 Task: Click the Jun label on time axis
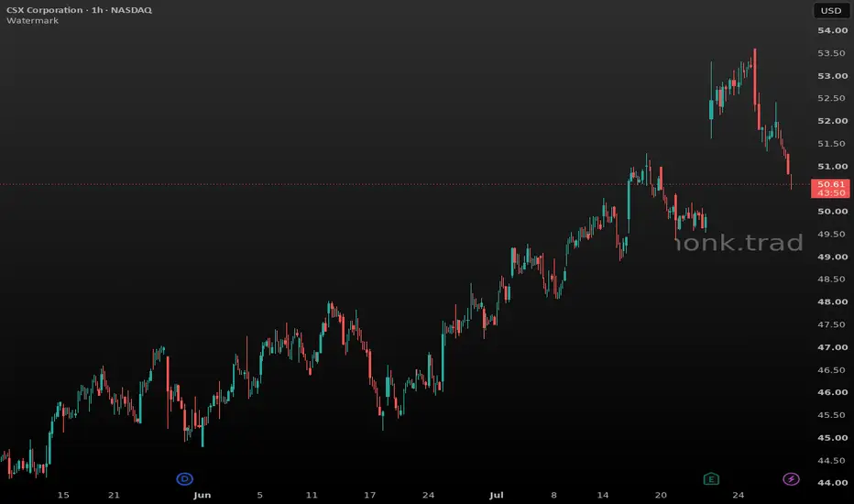tap(203, 495)
